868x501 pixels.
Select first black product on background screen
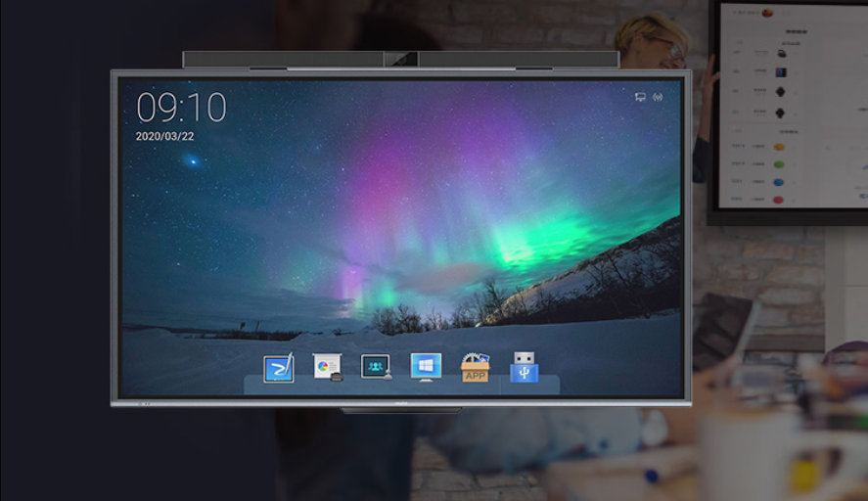point(781,54)
